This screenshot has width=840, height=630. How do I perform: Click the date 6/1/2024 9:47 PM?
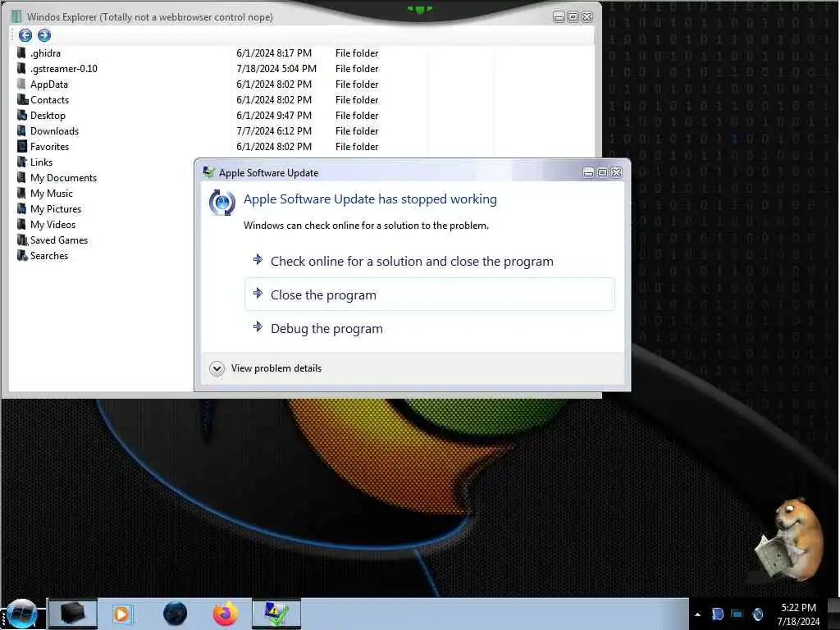click(x=274, y=115)
